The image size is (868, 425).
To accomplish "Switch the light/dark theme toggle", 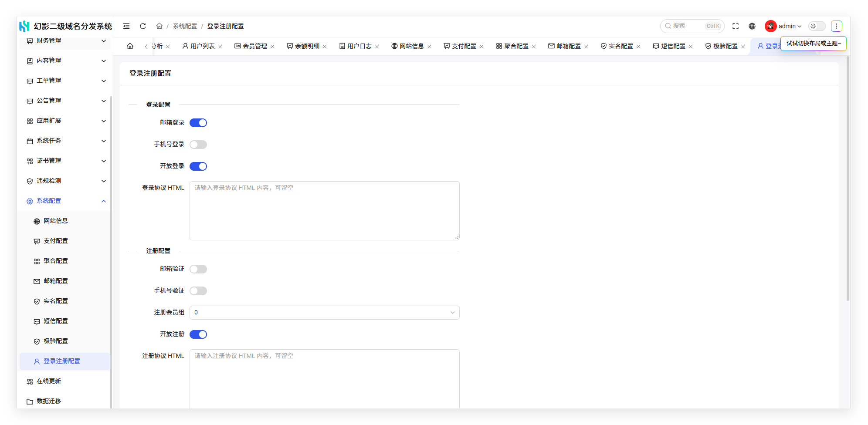I will (x=817, y=26).
